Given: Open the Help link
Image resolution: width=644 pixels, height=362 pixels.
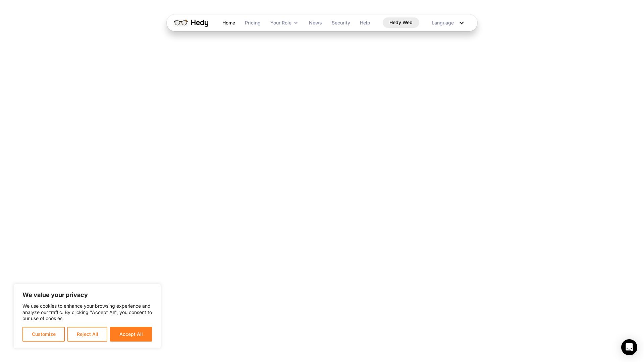Looking at the screenshot, I should pyautogui.click(x=365, y=23).
